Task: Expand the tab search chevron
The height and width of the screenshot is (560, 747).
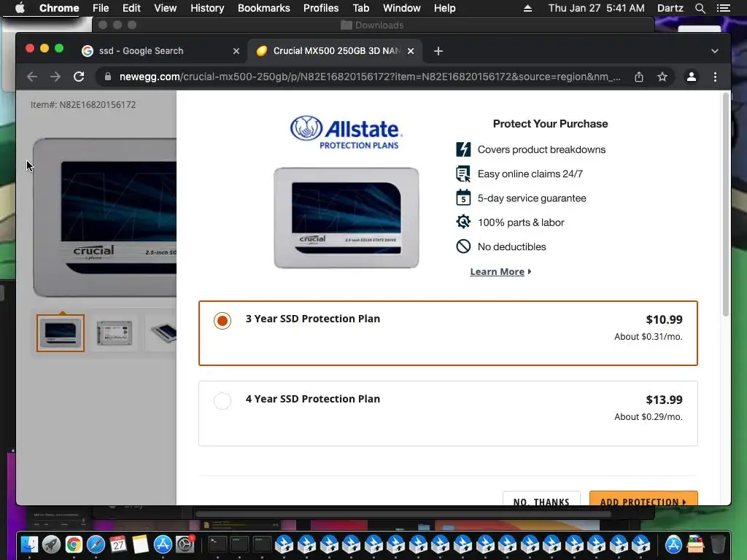Action: point(715,51)
